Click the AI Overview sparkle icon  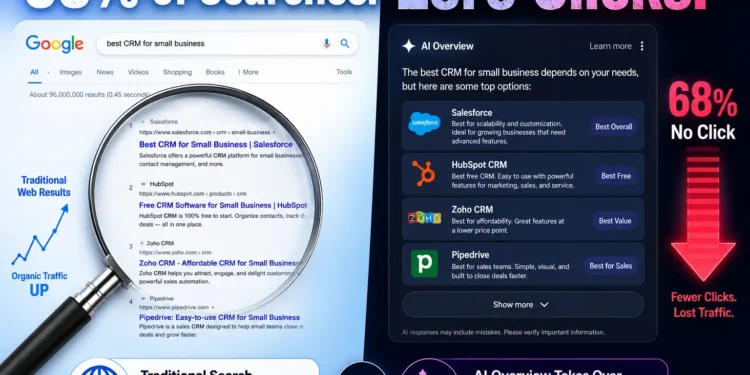(x=408, y=46)
